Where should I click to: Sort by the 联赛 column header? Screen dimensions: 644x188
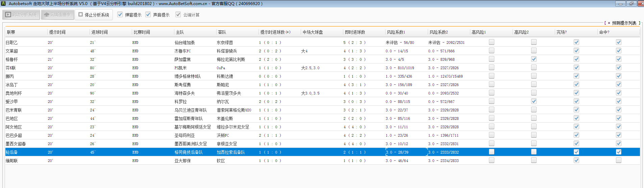click(x=11, y=32)
